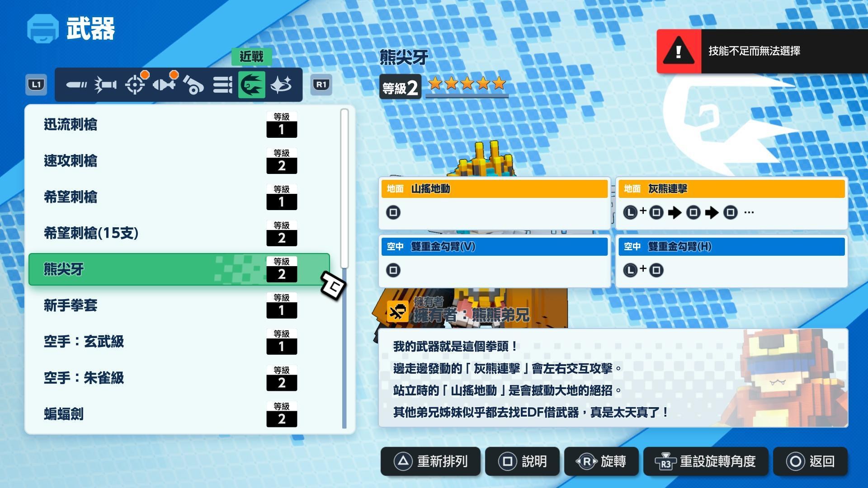Select the stacked rockets category icon
Screen dimensions: 868x488
click(222, 84)
